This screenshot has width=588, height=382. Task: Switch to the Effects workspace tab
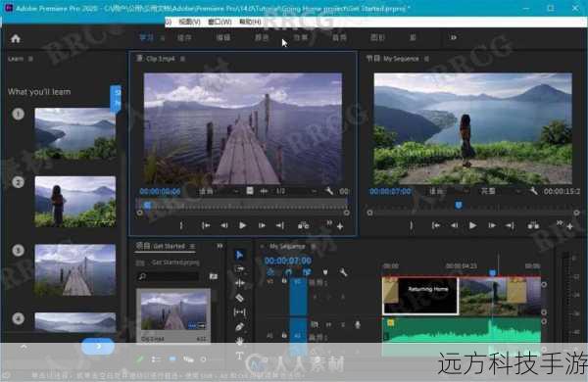(x=301, y=37)
